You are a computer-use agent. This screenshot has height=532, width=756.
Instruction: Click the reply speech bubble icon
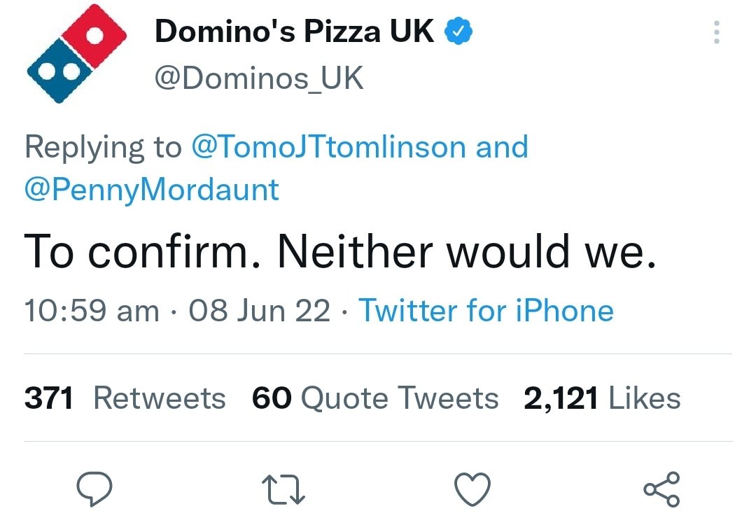pyautogui.click(x=93, y=489)
